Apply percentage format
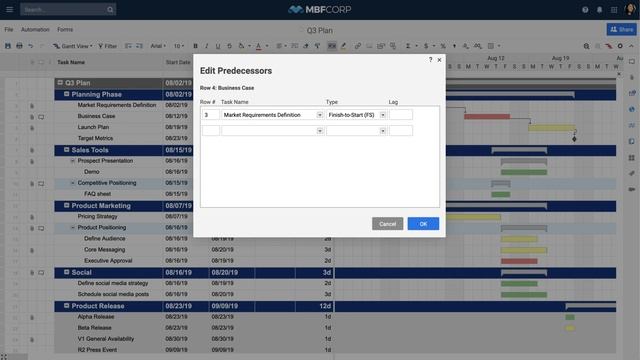The height and width of the screenshot is (360, 640). tap(443, 46)
